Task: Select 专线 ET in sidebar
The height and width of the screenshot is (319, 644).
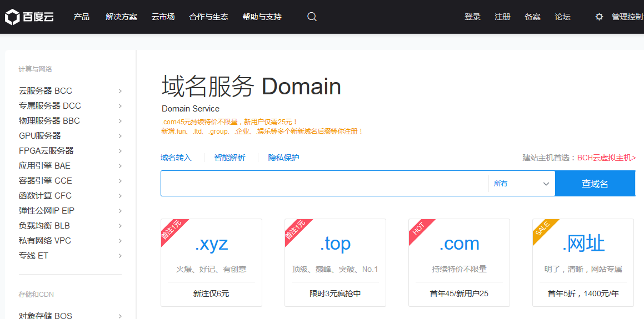Action: point(34,256)
